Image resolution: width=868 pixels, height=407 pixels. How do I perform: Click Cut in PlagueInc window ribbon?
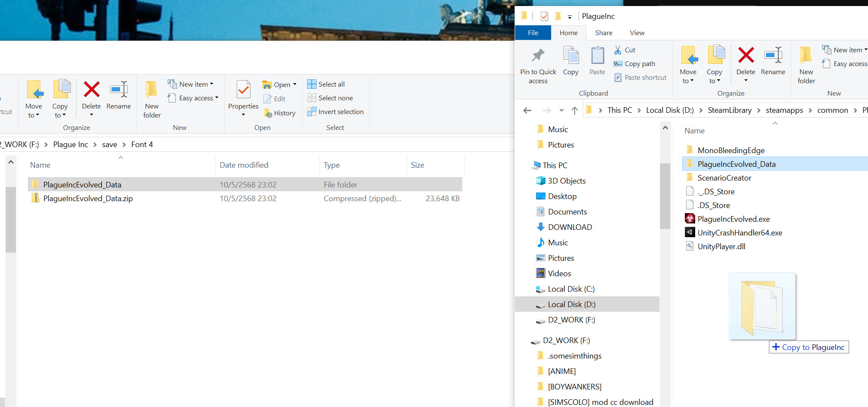pyautogui.click(x=624, y=50)
